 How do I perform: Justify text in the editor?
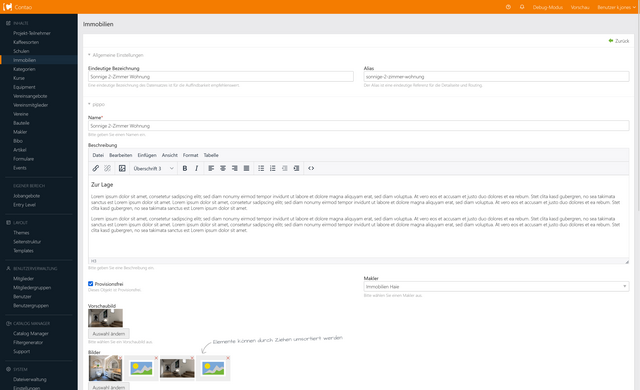246,168
